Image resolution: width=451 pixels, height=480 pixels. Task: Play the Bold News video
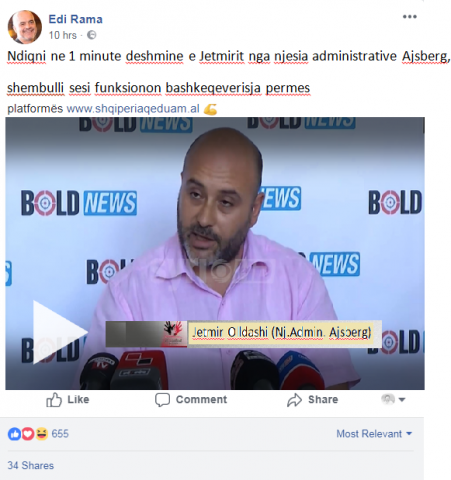59,332
